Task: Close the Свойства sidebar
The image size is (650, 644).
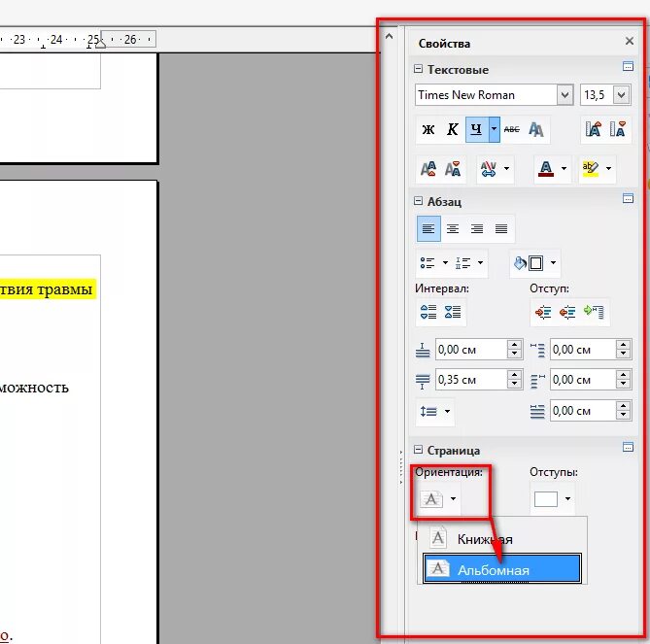Action: [x=630, y=41]
